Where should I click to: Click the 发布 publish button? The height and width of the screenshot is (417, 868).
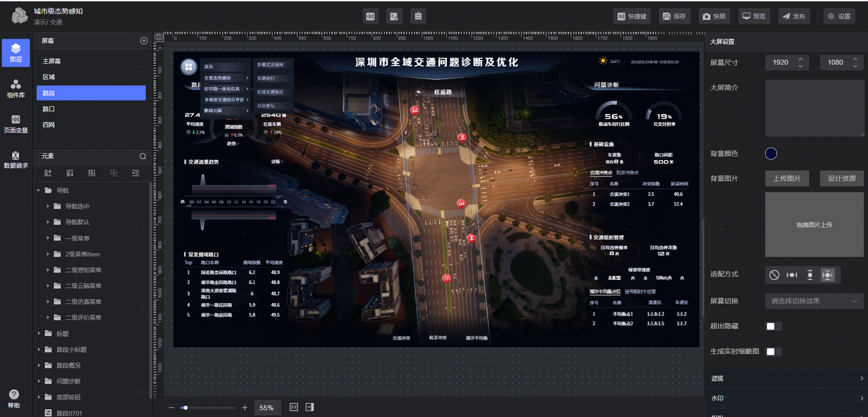pyautogui.click(x=793, y=16)
